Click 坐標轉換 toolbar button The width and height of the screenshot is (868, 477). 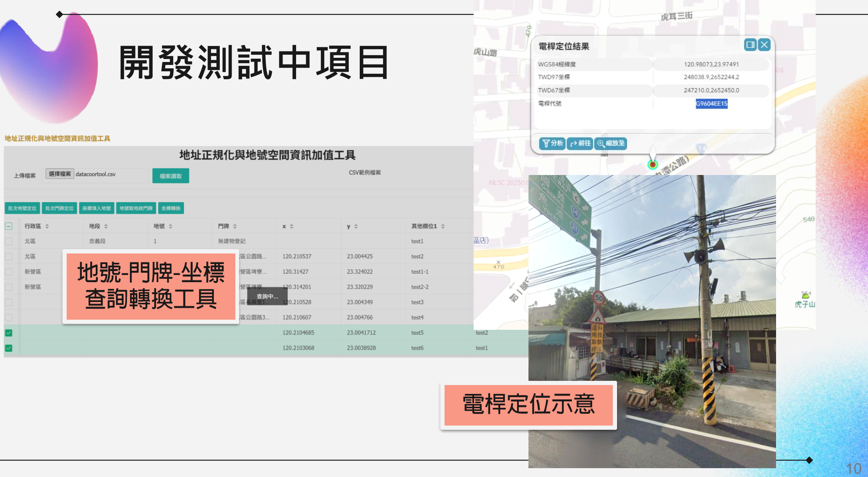tap(171, 208)
